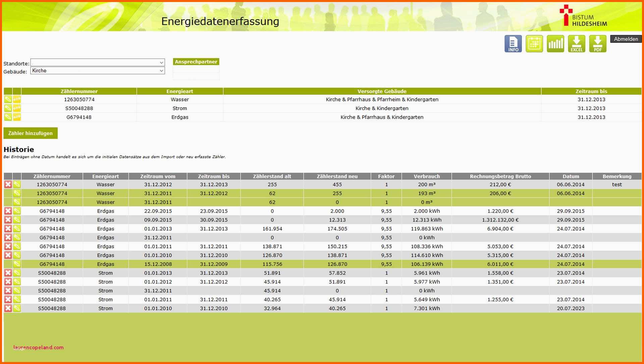Viewport: 644px width, 364px height.
Task: Select the 1.558,00 € amount cell
Action: [x=500, y=273]
